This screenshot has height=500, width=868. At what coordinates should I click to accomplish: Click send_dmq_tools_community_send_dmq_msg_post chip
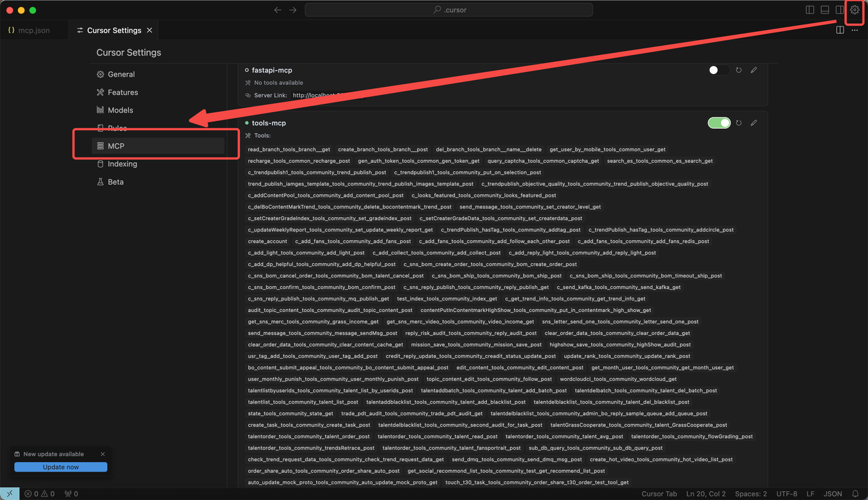point(515,459)
